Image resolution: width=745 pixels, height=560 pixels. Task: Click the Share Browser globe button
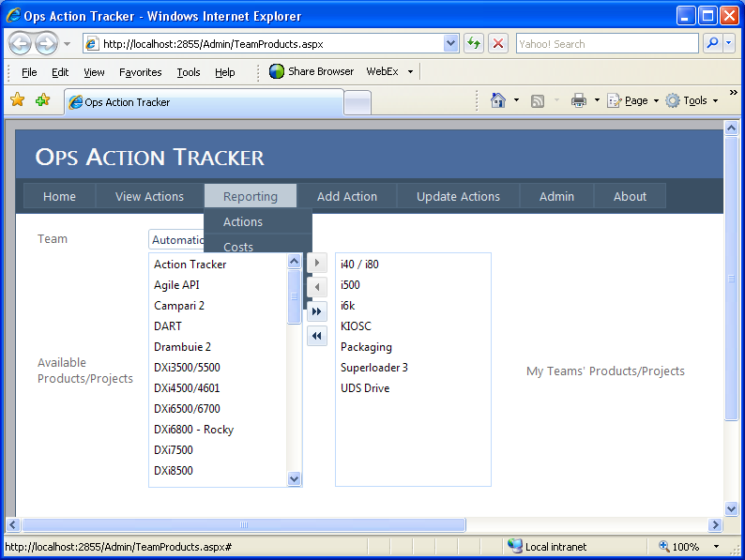pyautogui.click(x=312, y=71)
